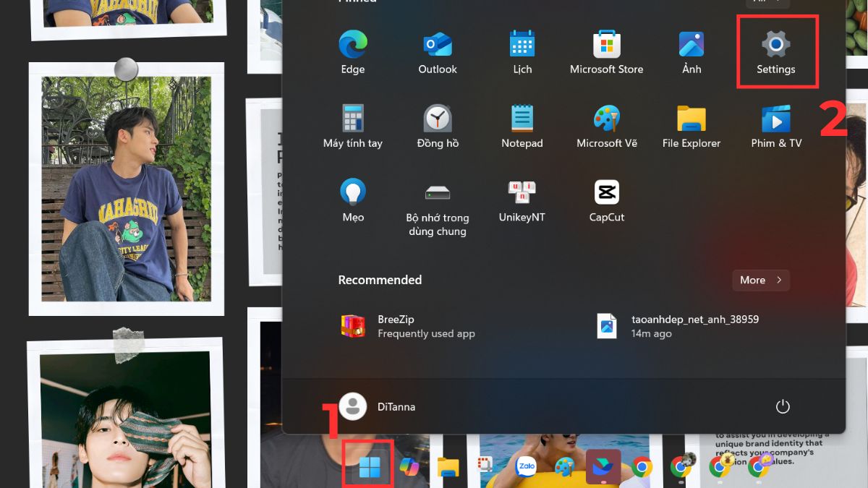868x488 pixels.
Task: Open Settings from pinned apps
Action: pos(776,53)
